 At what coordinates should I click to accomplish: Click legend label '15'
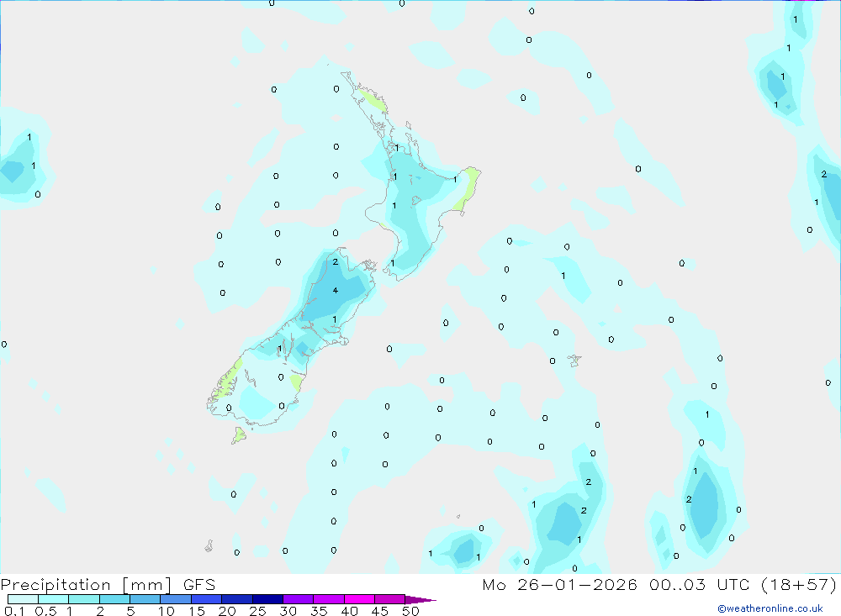(197, 611)
